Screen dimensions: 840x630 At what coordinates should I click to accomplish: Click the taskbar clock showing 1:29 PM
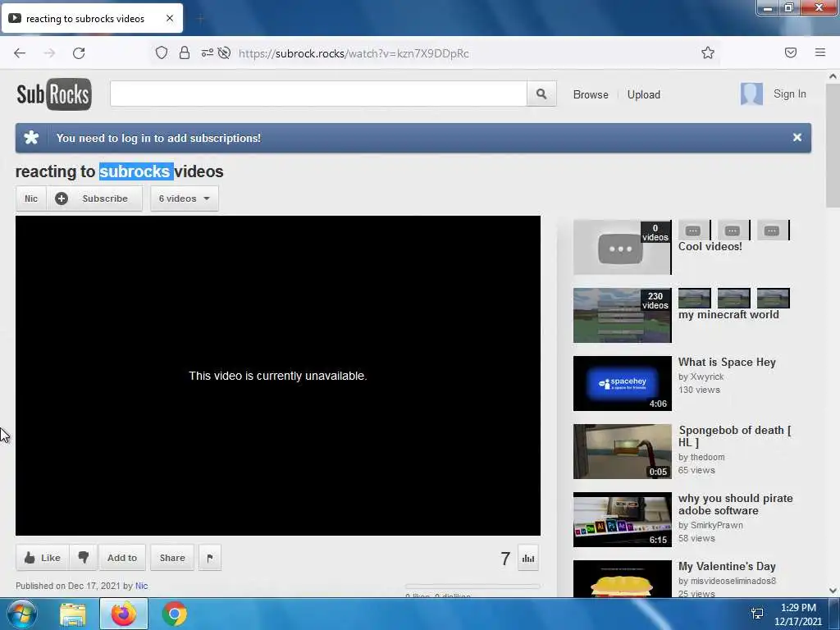point(798,614)
